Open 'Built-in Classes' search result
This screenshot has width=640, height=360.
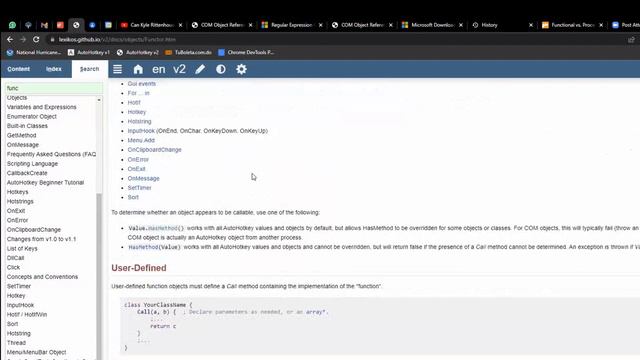coord(27,126)
